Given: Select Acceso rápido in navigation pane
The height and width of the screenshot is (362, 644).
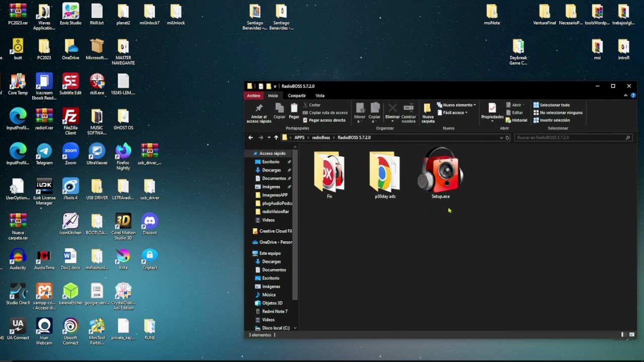Looking at the screenshot, I should [x=272, y=153].
